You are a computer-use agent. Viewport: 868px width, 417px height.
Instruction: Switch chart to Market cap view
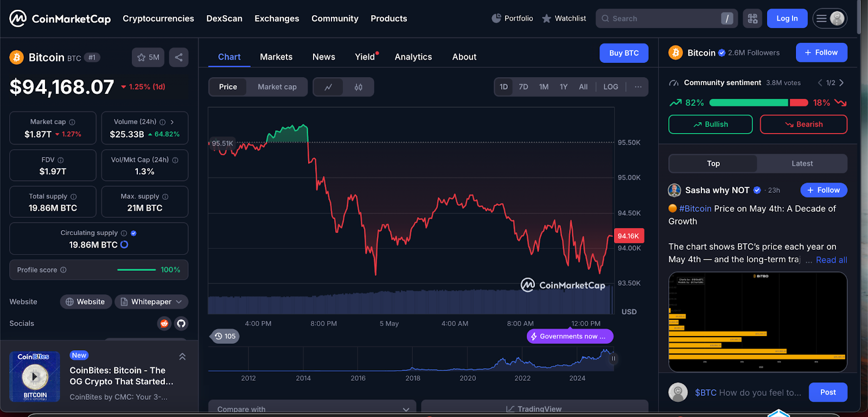point(277,87)
